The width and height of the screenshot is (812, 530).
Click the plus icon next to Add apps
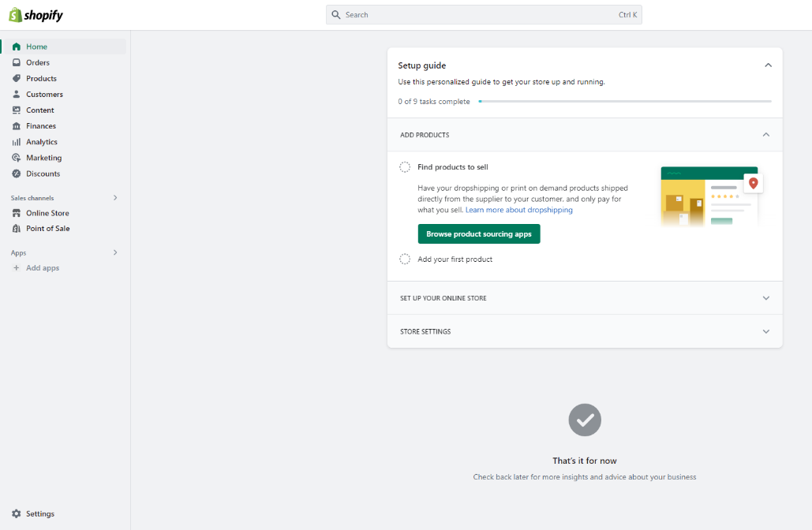click(16, 268)
